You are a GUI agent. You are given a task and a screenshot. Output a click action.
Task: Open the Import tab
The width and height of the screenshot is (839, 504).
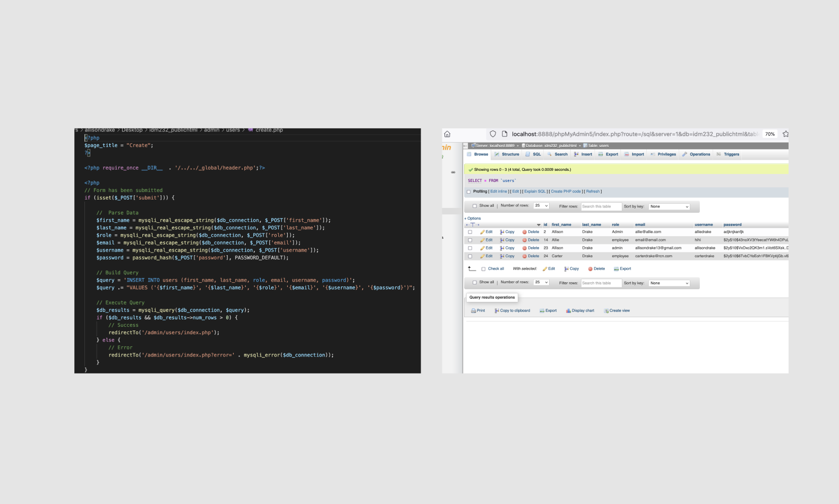pyautogui.click(x=634, y=154)
